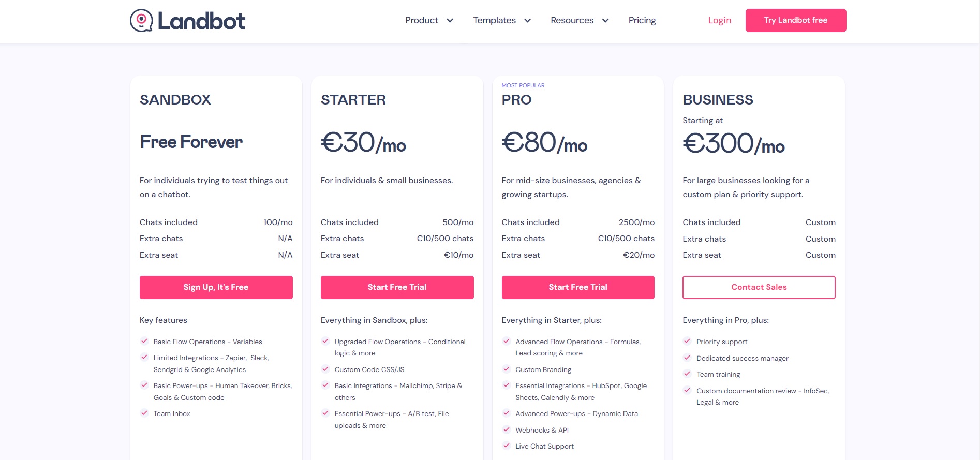Click the checkmark by Basic Flow Operations
The image size is (980, 460).
tap(144, 341)
